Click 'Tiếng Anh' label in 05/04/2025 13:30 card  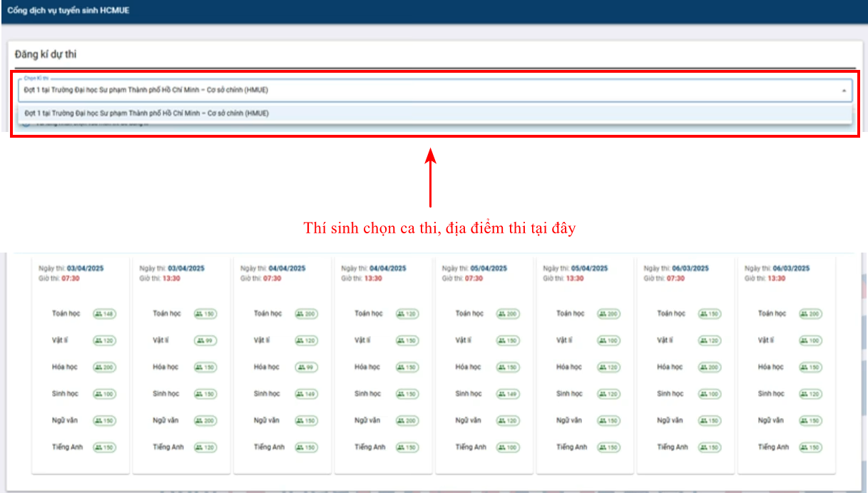tap(572, 447)
